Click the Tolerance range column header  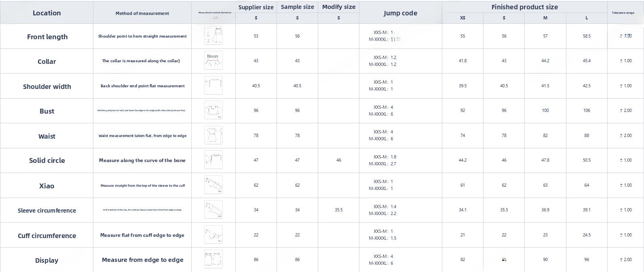pyautogui.click(x=623, y=13)
